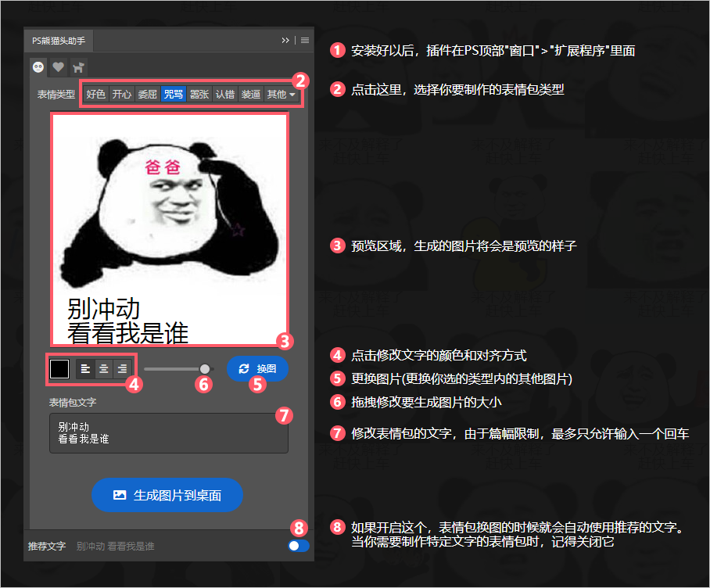This screenshot has height=588, width=710.
Task: Open the heart favorites tab icon
Action: (58, 67)
